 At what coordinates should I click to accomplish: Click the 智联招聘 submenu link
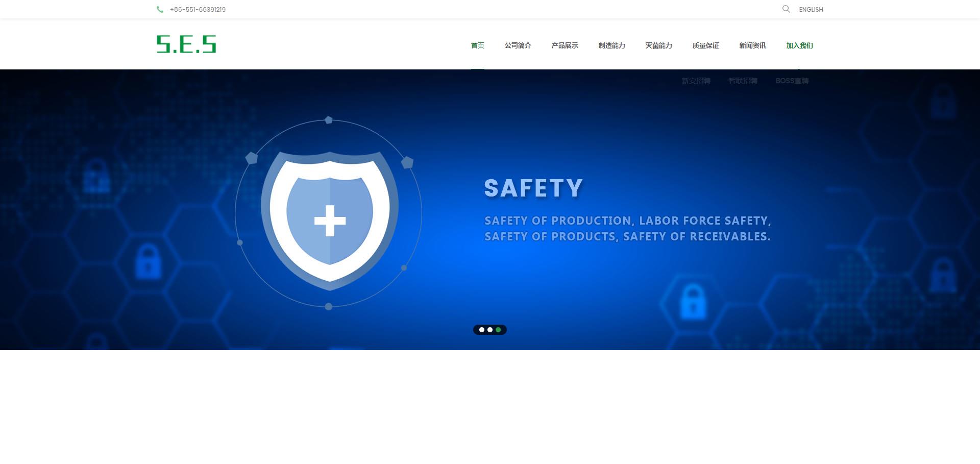coord(743,81)
